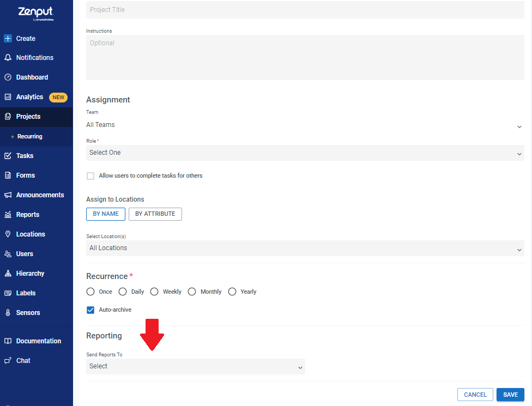Open Users in the sidebar
Viewport: 532px width, 406px height.
click(25, 254)
